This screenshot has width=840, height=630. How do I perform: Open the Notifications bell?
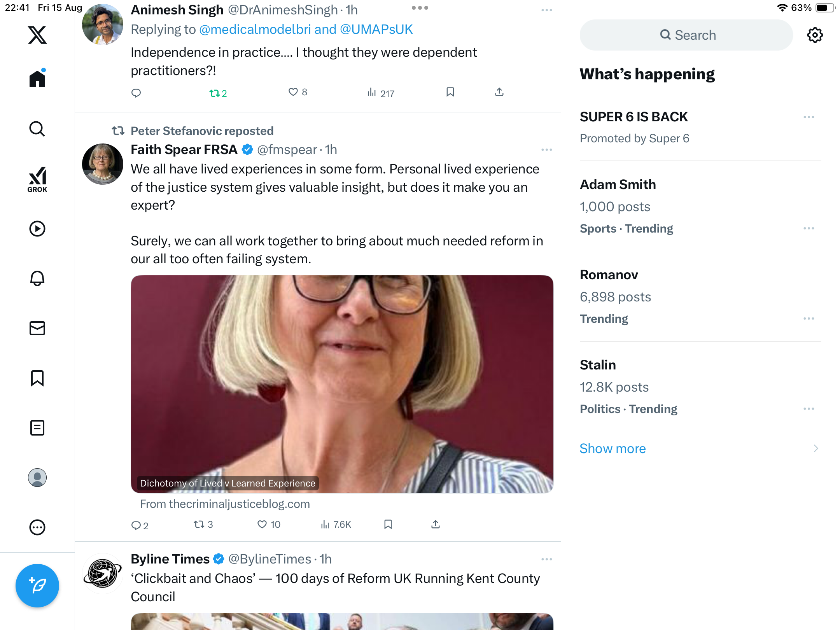37,278
